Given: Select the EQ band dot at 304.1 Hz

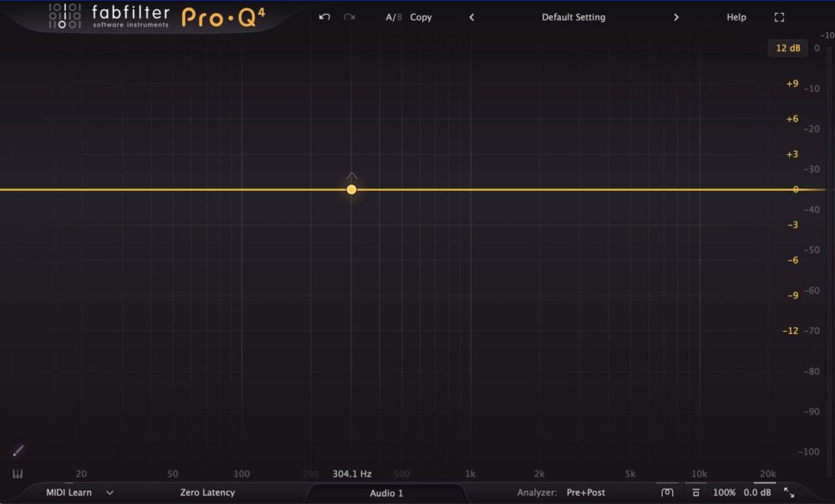Looking at the screenshot, I should 351,190.
